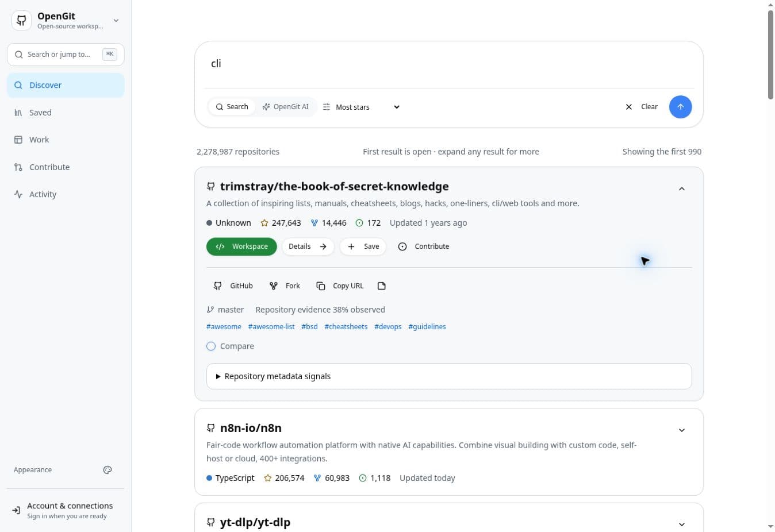Switch to Search mode
The height and width of the screenshot is (532, 775).
[x=232, y=107]
